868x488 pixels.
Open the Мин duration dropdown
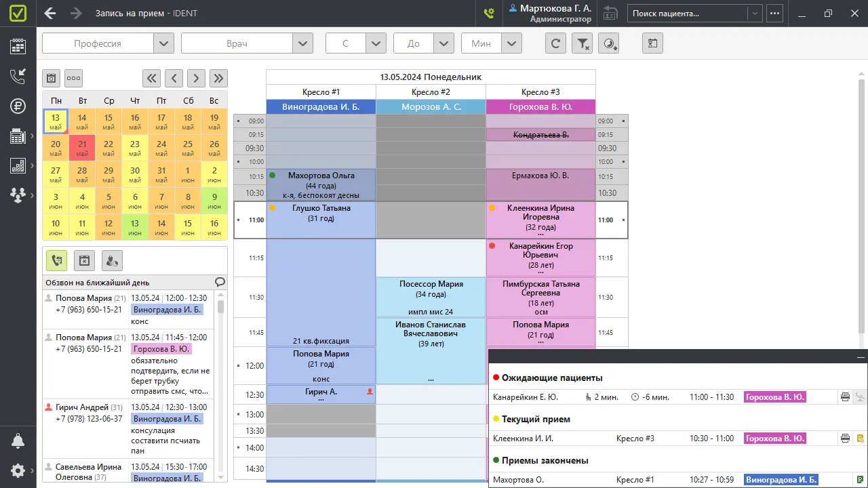pyautogui.click(x=512, y=43)
